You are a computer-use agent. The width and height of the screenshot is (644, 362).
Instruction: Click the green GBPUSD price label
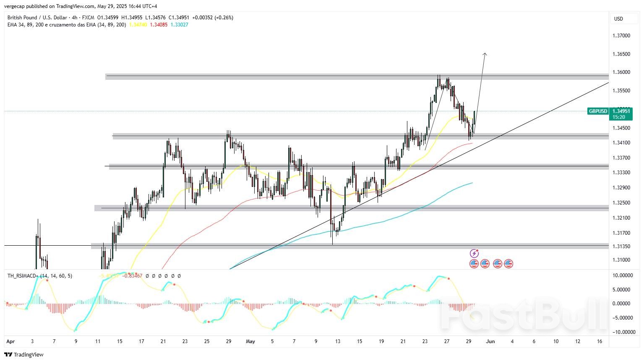tap(598, 111)
